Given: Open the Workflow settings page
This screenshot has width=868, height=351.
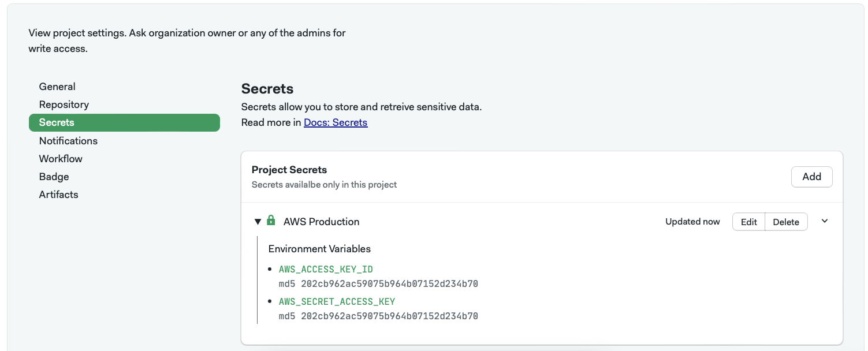Looking at the screenshot, I should [x=60, y=158].
